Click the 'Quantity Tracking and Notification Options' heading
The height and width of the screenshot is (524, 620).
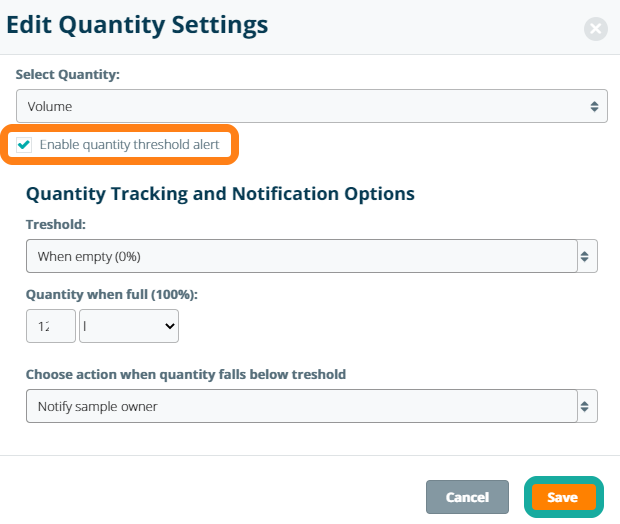click(220, 193)
